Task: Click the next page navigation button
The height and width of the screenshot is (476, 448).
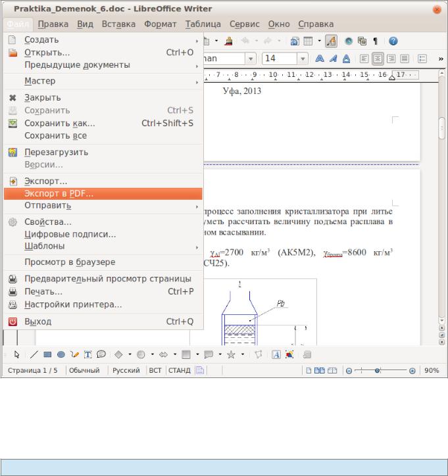Action: [x=442, y=342]
